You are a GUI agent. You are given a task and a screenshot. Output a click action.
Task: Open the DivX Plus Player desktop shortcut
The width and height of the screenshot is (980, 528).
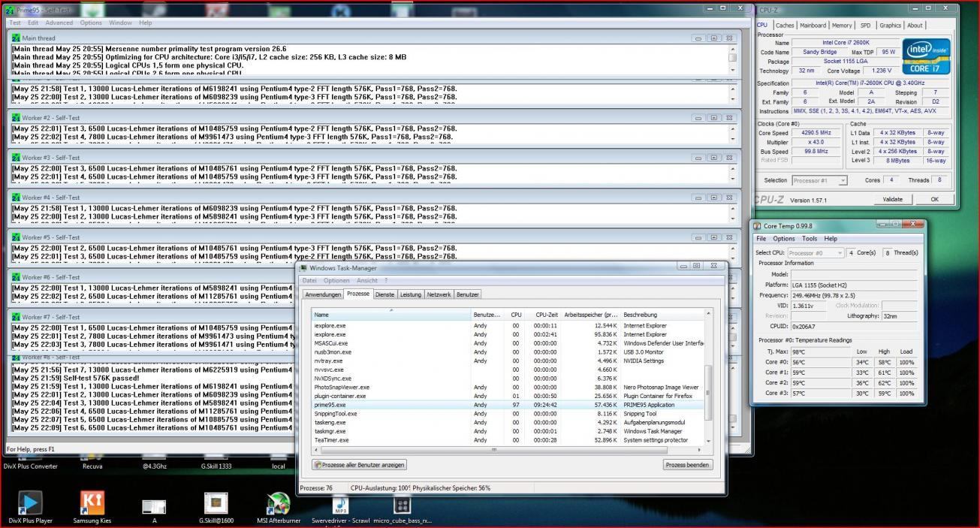click(x=31, y=502)
